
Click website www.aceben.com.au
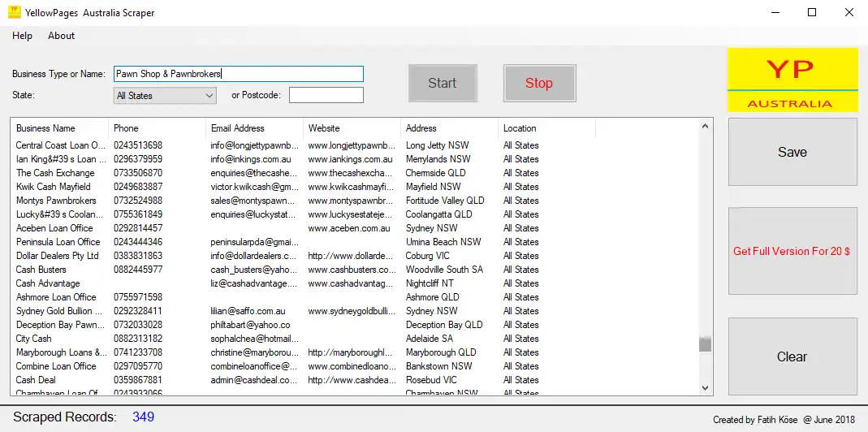[x=349, y=228]
